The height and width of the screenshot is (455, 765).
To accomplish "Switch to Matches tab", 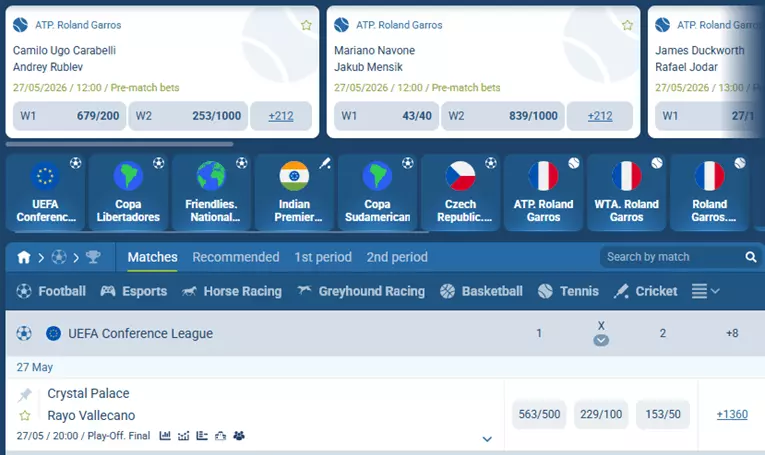I will (153, 257).
